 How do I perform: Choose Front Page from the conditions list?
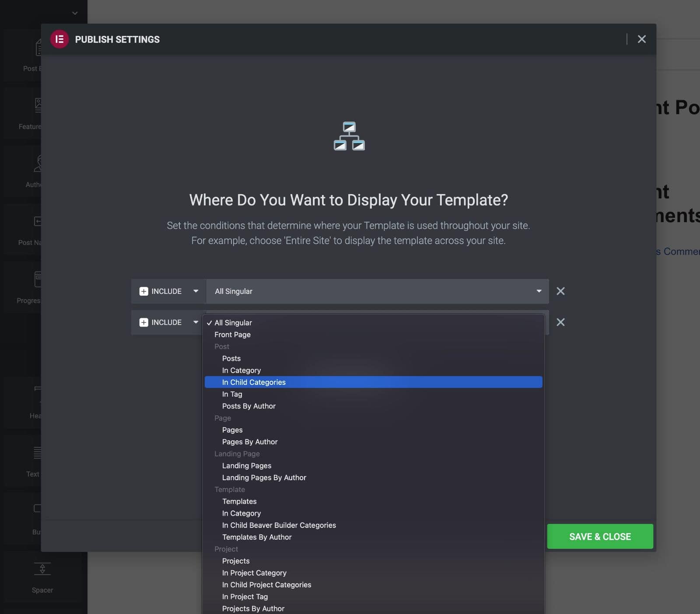[232, 335]
